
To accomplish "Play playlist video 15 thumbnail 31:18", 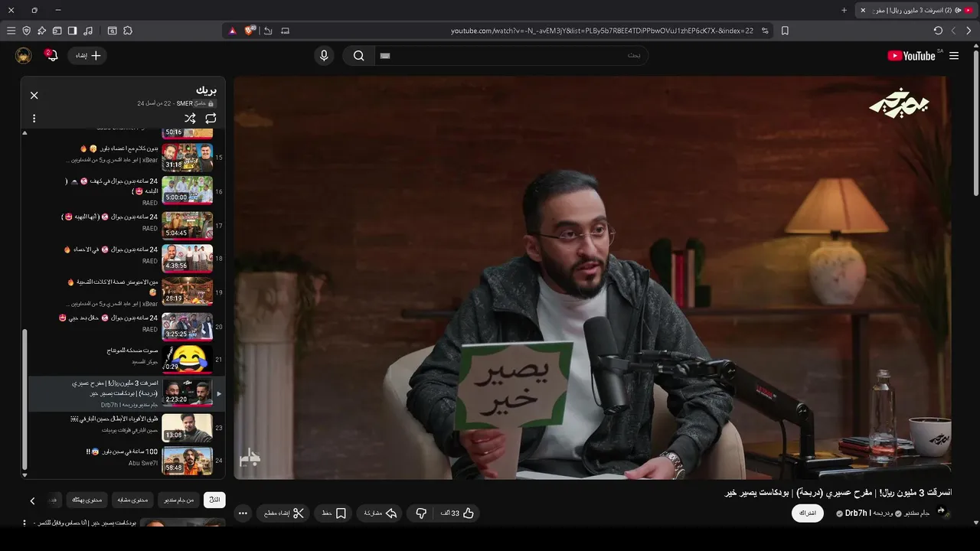I will (187, 157).
